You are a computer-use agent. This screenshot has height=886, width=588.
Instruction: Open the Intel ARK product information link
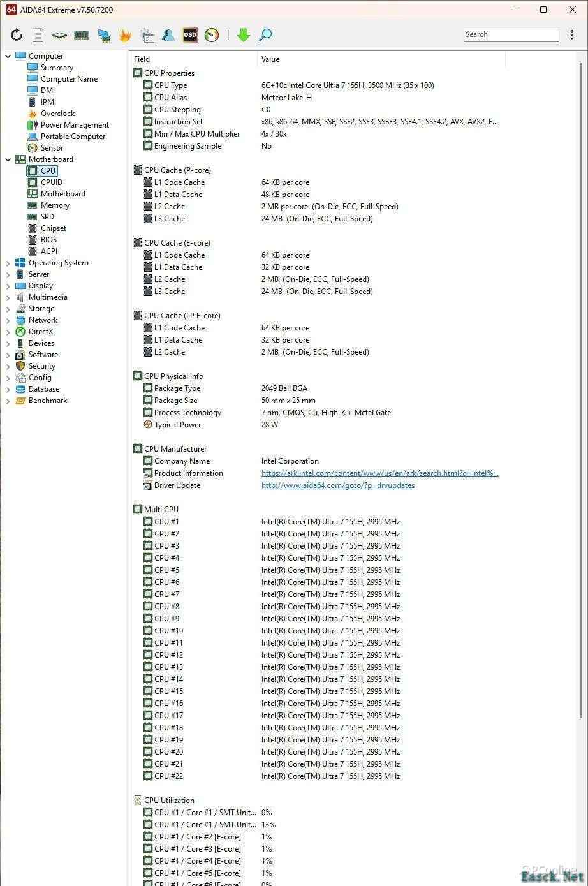pos(380,473)
